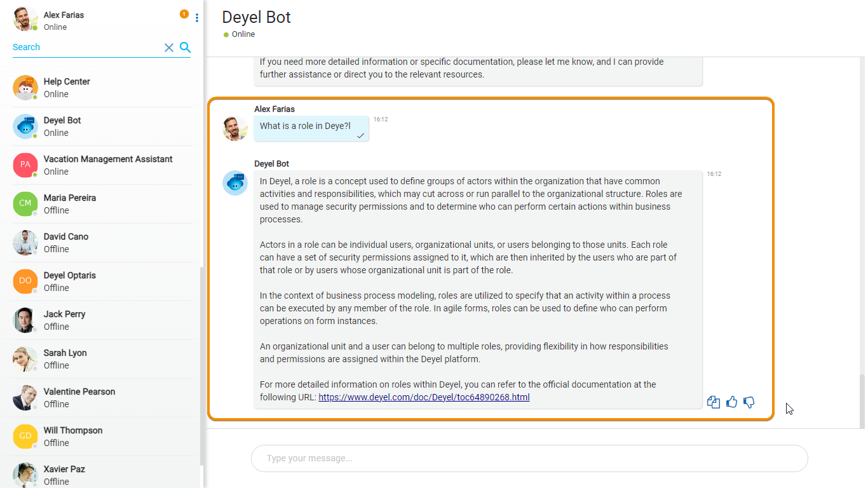Clear the search with X icon
Viewport: 868px width, 488px height.
tap(169, 48)
